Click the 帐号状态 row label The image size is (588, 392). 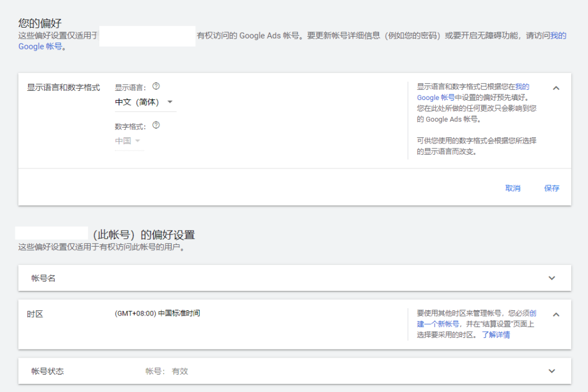[x=48, y=371]
